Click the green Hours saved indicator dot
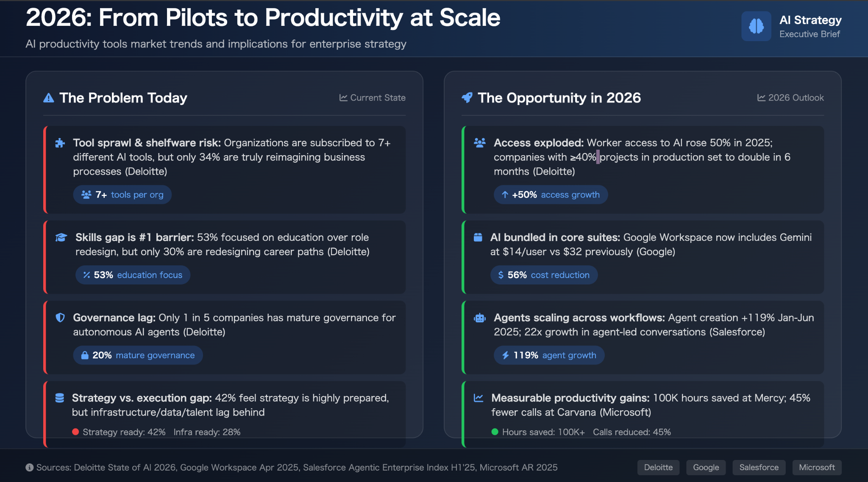 (495, 432)
